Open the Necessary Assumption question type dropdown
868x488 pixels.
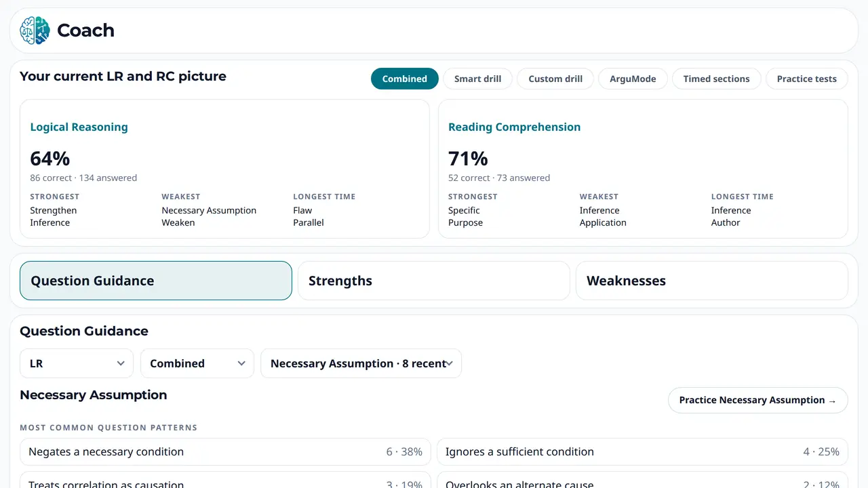(x=361, y=363)
